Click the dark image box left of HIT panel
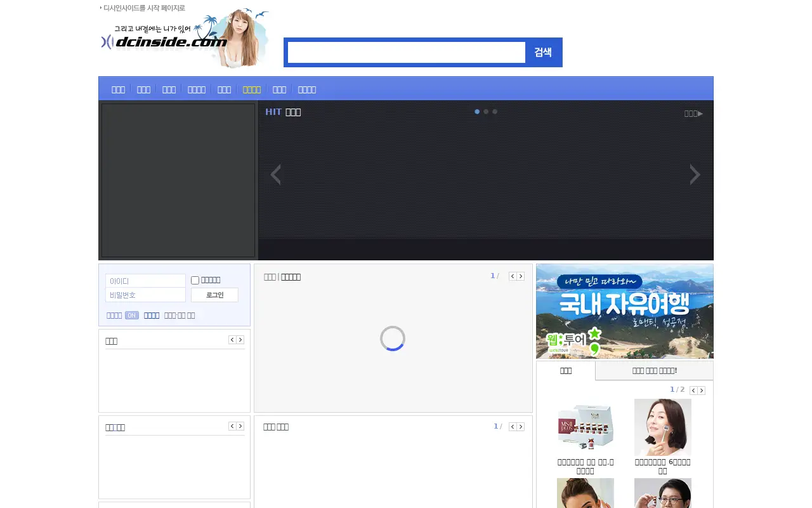This screenshot has height=508, width=812. pos(178,180)
